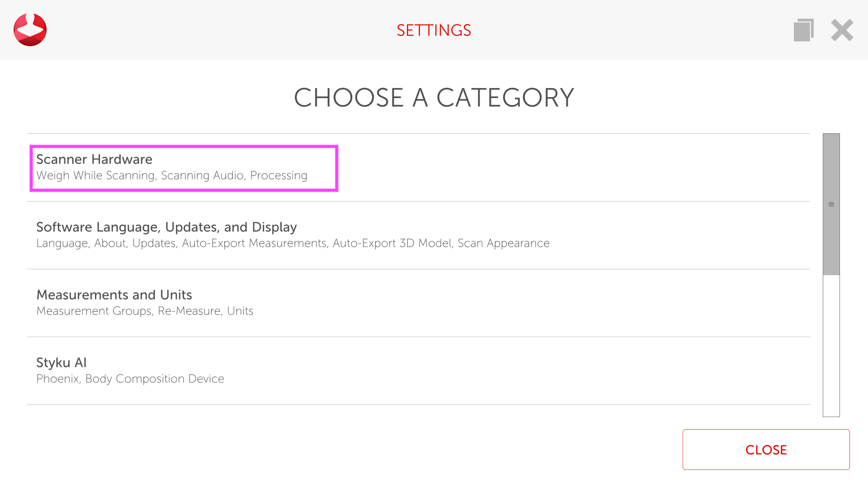
Task: Click the Measurement Groups subtitle text
Action: (x=94, y=311)
